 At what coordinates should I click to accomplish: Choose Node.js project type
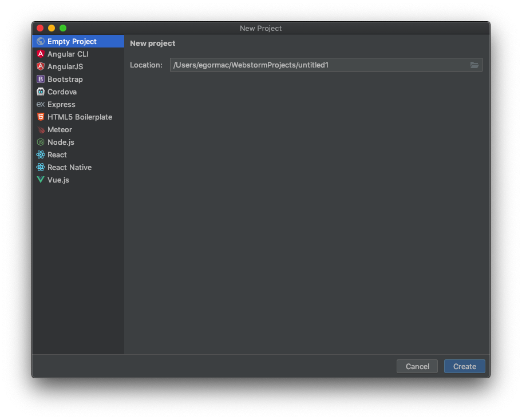tap(78, 142)
